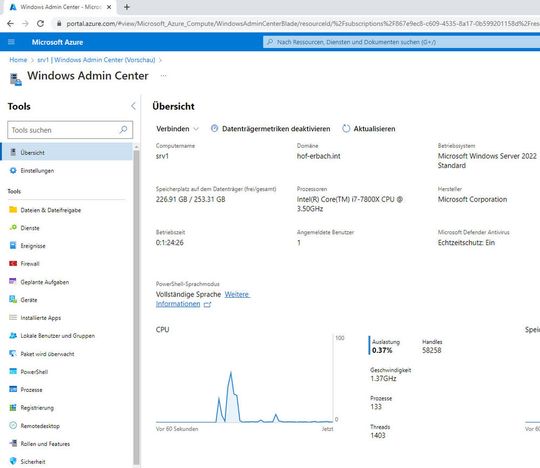
Task: Click disk space value 226.91 GB / 253.31 GB
Action: (190, 199)
